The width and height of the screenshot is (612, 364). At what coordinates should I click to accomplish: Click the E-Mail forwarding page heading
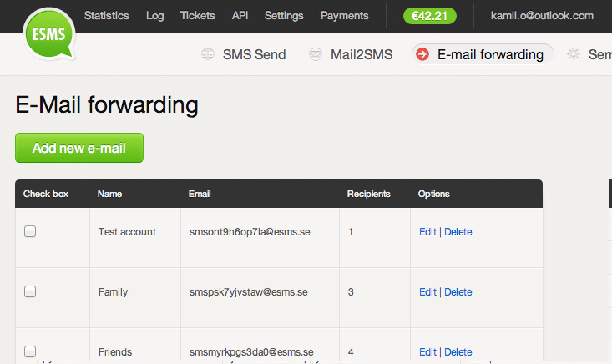(107, 105)
